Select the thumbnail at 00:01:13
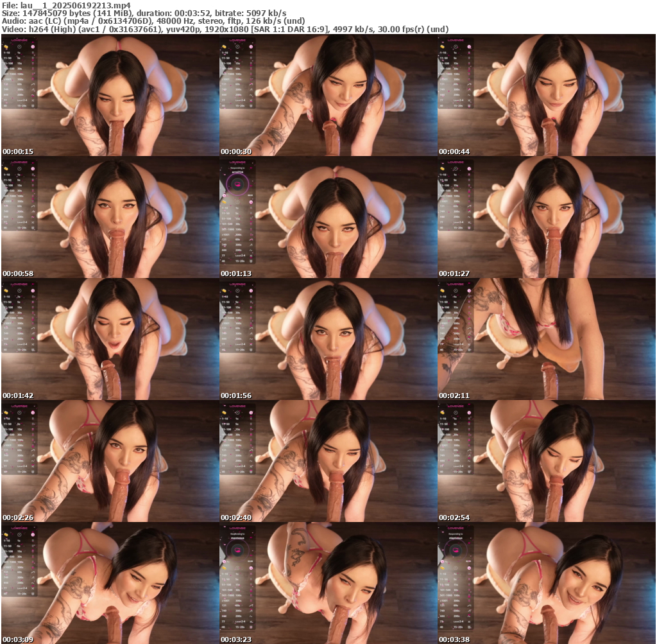 328,218
